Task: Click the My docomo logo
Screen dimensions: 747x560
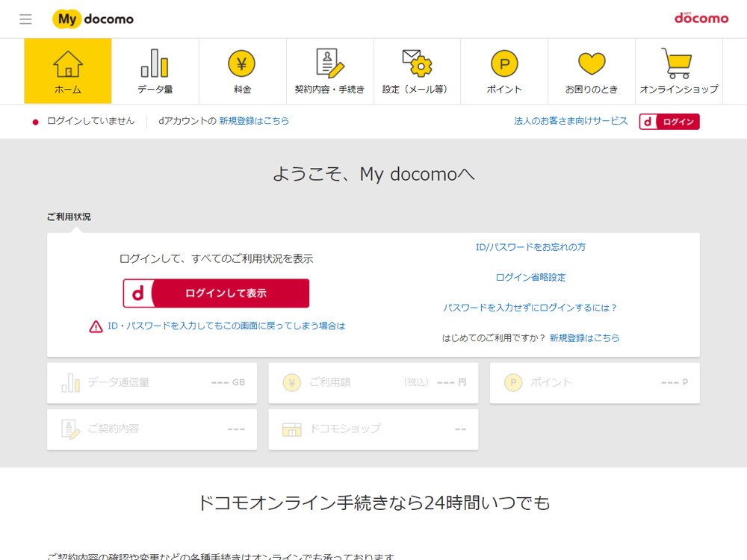Action: tap(93, 19)
